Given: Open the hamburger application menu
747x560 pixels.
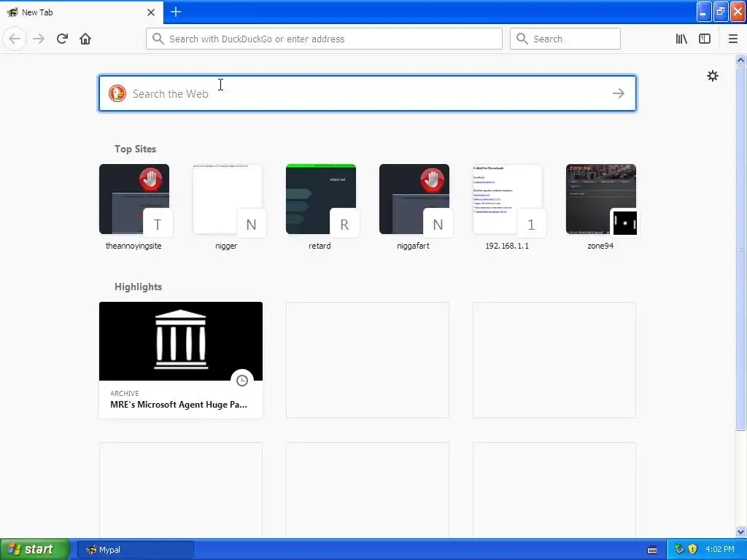Looking at the screenshot, I should pyautogui.click(x=733, y=39).
